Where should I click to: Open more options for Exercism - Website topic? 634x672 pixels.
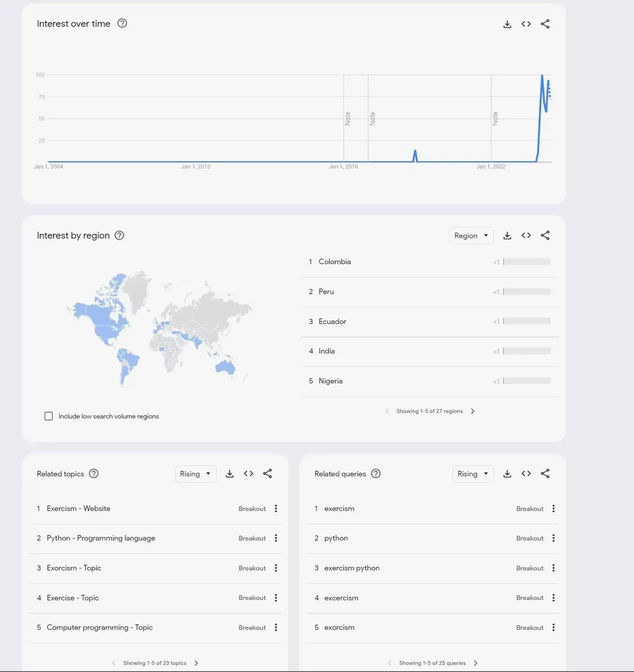point(276,509)
